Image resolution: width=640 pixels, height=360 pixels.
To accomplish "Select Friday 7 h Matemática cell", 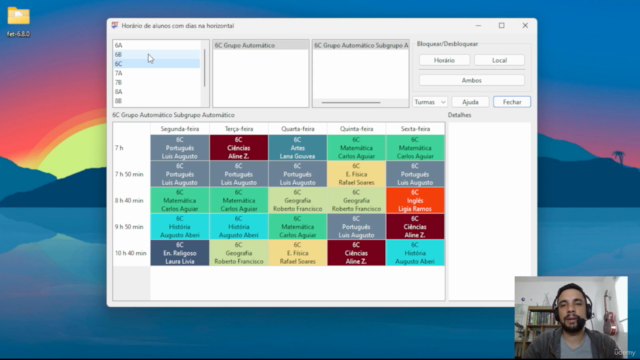I will pos(415,148).
